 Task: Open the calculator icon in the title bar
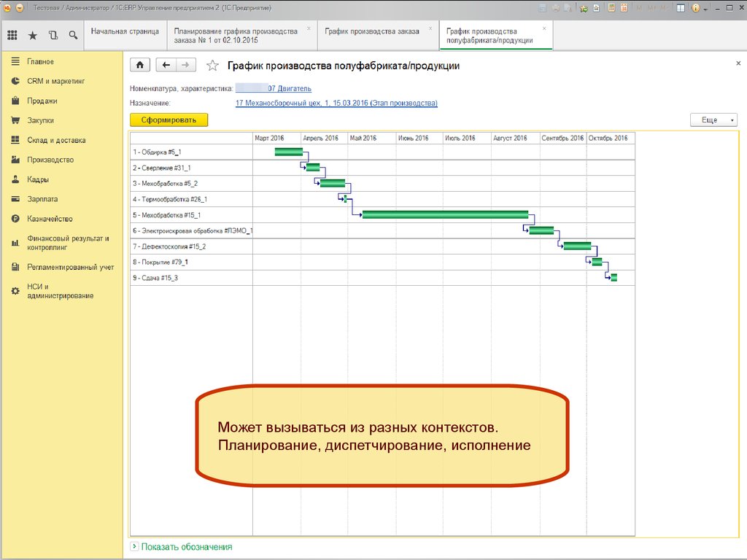click(611, 7)
